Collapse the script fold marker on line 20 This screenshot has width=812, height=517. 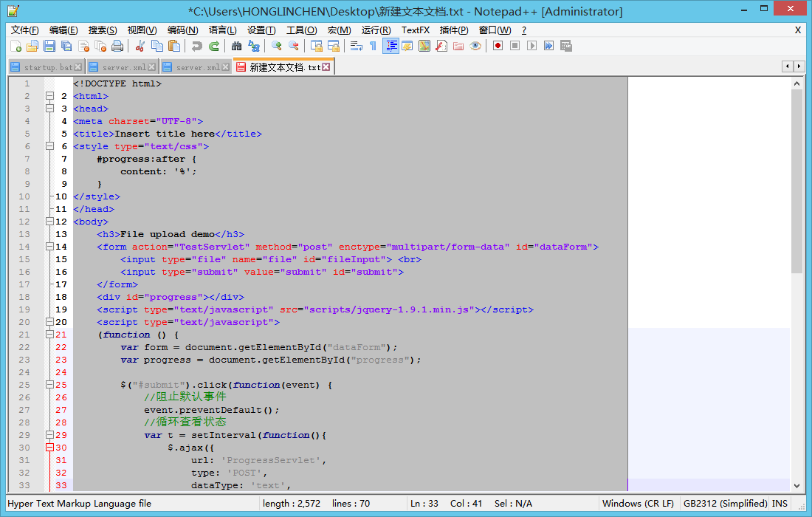pyautogui.click(x=49, y=322)
